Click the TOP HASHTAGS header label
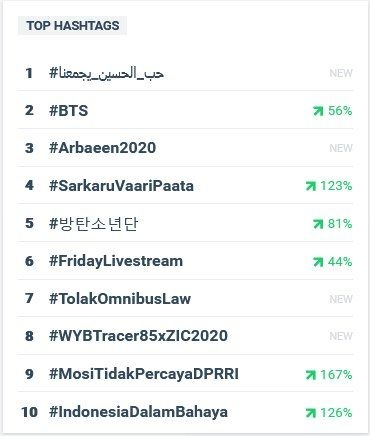Image resolution: width=370 pixels, height=436 pixels. click(73, 26)
